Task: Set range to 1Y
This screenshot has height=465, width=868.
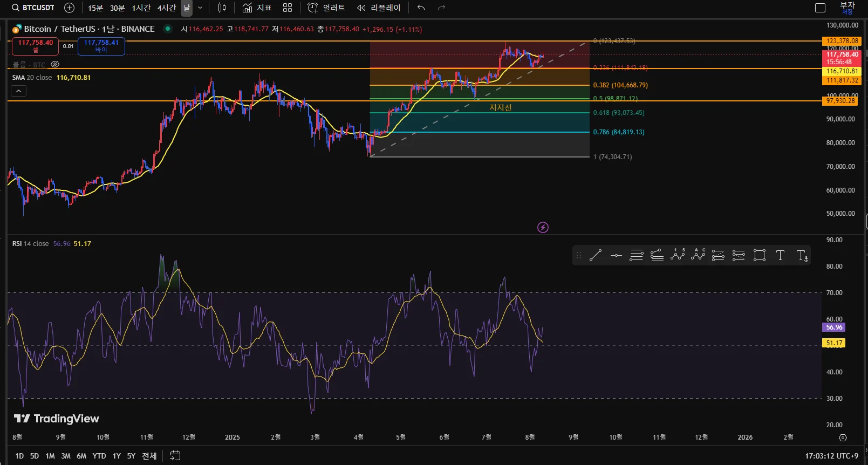Action: pos(117,456)
